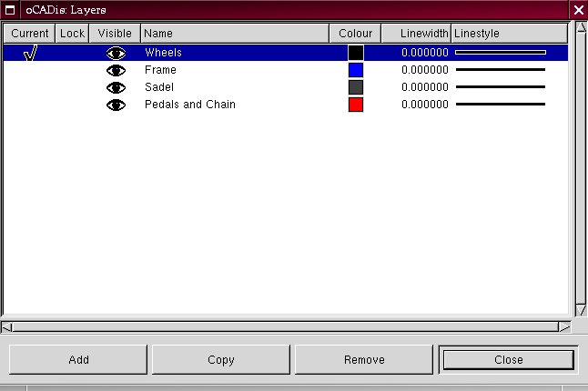Click the black colour swatch for Wheels
This screenshot has width=588, height=391.
tap(356, 53)
